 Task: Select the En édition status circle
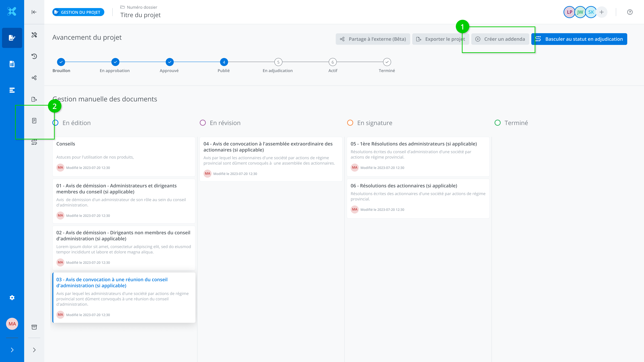click(56, 123)
